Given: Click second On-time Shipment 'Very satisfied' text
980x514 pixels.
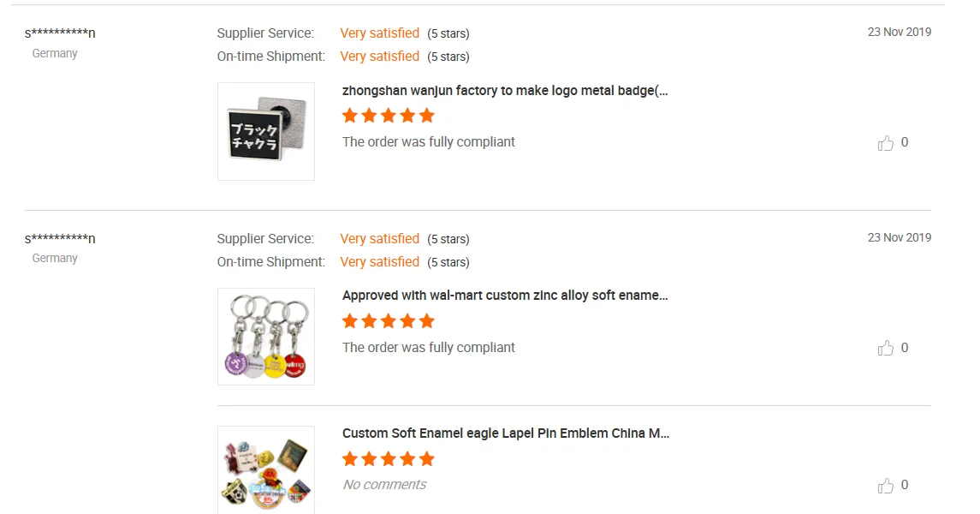Looking at the screenshot, I should [379, 262].
